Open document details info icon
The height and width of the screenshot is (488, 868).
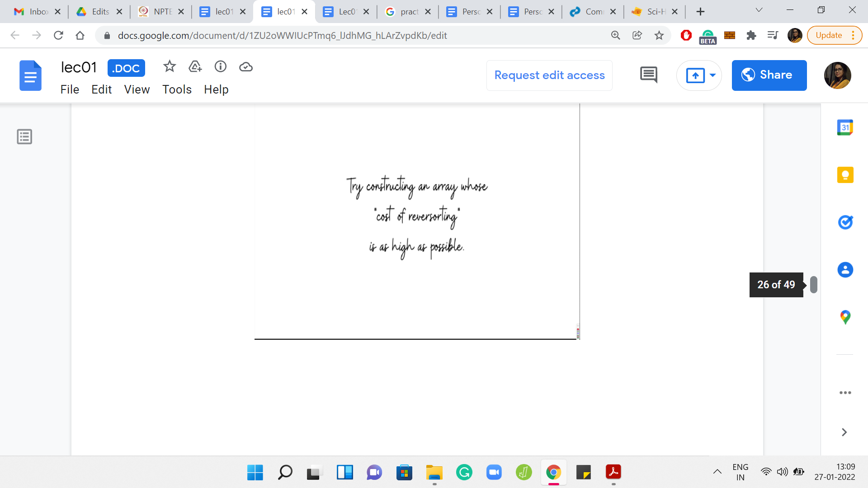point(221,67)
